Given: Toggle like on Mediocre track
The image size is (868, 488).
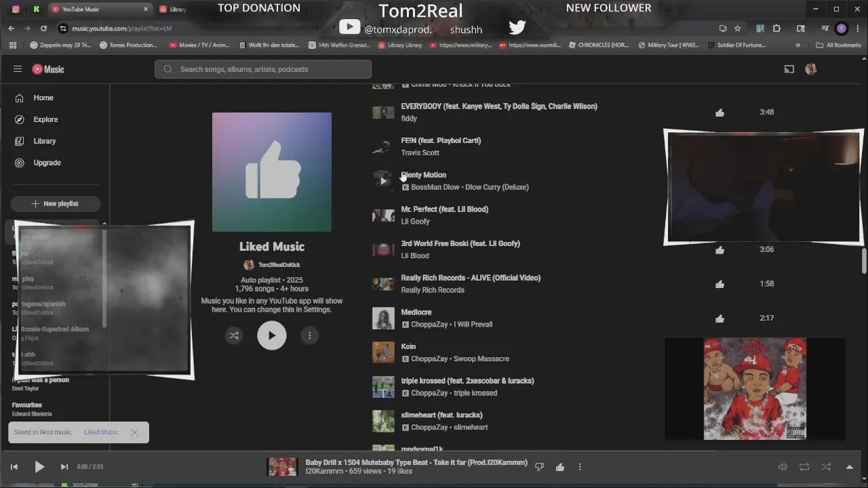Looking at the screenshot, I should click(x=719, y=318).
